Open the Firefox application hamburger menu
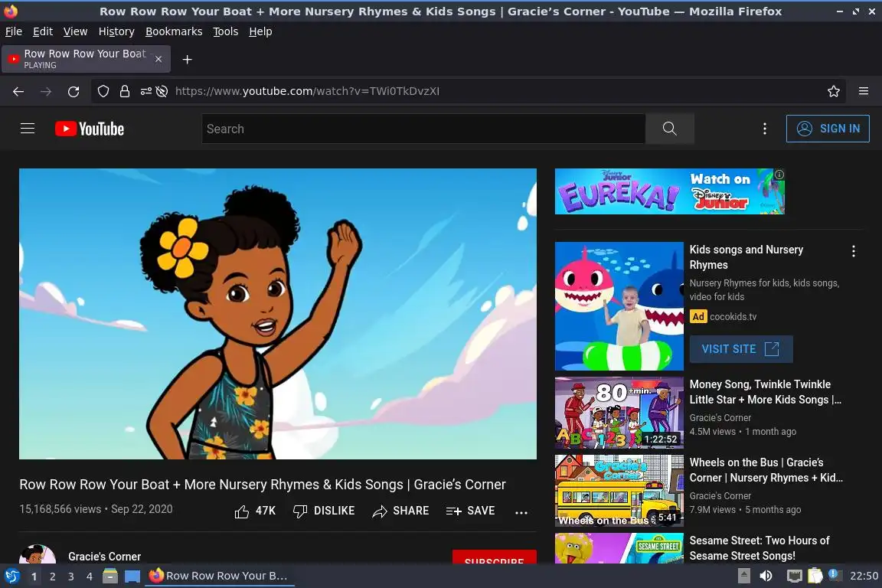 [x=864, y=91]
